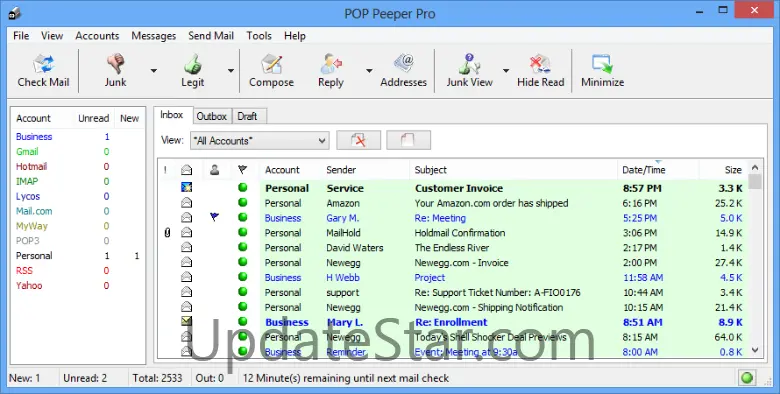Open Compose new message
The width and height of the screenshot is (780, 394).
click(271, 70)
